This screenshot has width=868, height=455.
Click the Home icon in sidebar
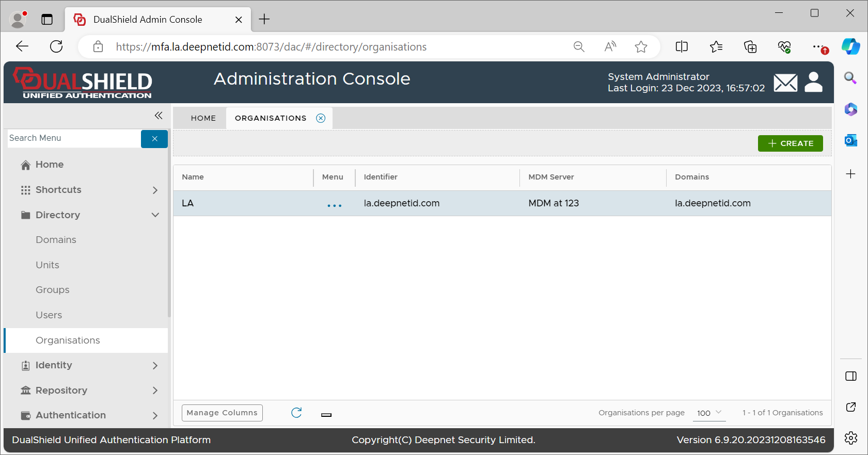pos(26,165)
